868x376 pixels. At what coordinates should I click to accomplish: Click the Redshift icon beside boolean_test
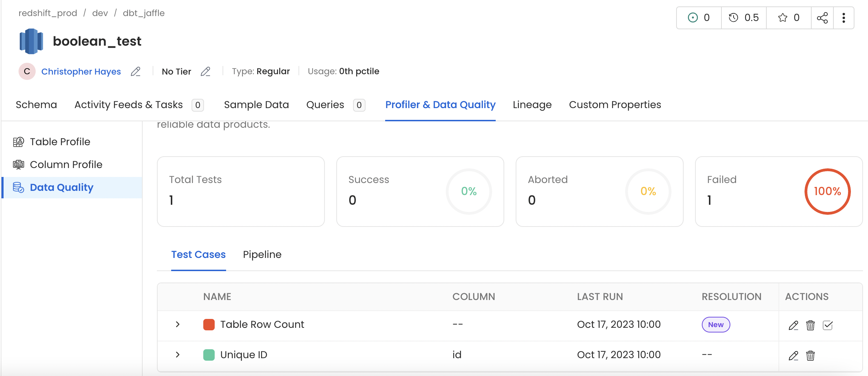click(x=31, y=41)
